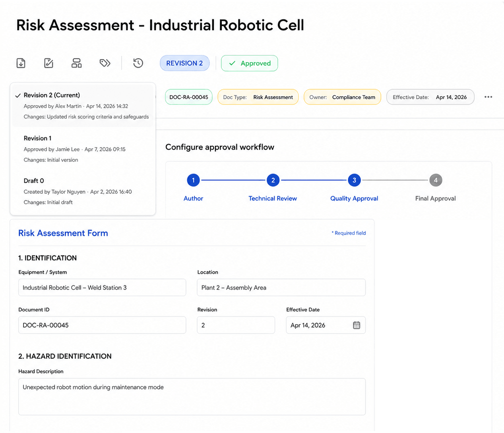The width and height of the screenshot is (504, 433).
Task: Click the page title Risk Assessment
Action: coord(160,25)
